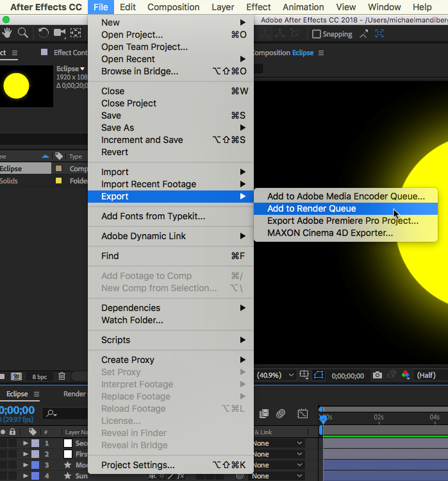The height and width of the screenshot is (481, 448).
Task: Toggle the Snapping checkbox
Action: [316, 34]
